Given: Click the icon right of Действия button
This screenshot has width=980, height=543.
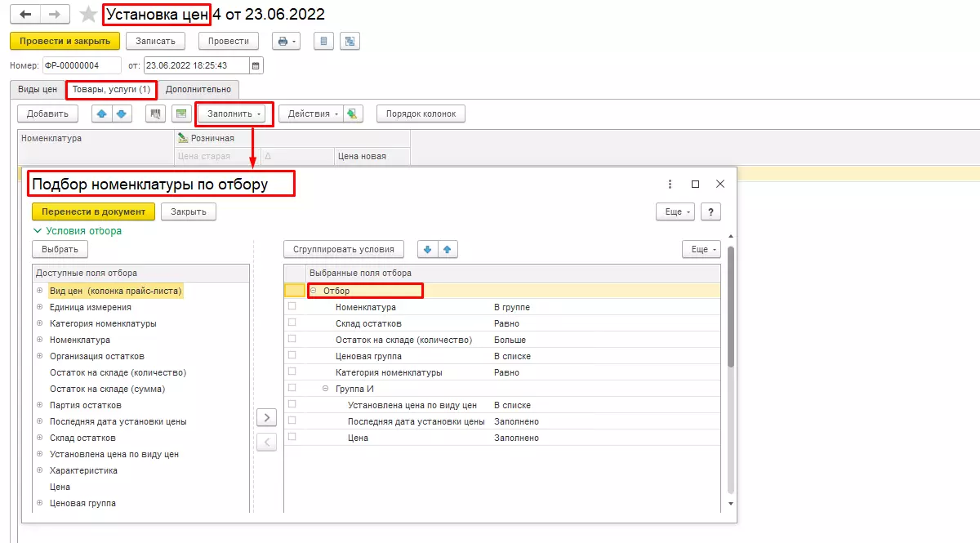Looking at the screenshot, I should [x=352, y=113].
